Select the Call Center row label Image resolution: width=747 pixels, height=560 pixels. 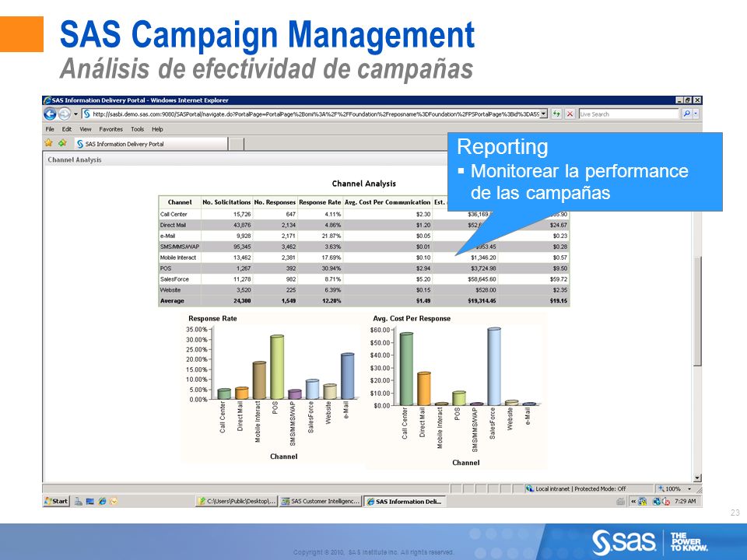point(174,215)
